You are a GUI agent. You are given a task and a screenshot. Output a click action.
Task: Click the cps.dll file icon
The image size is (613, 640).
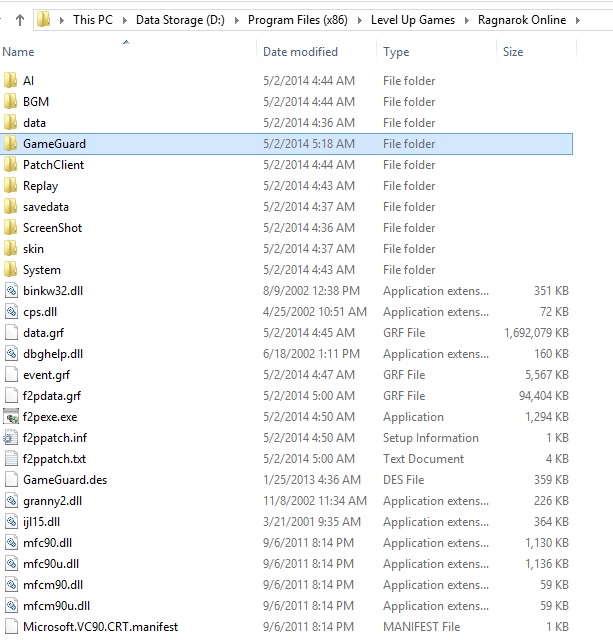pos(11,311)
